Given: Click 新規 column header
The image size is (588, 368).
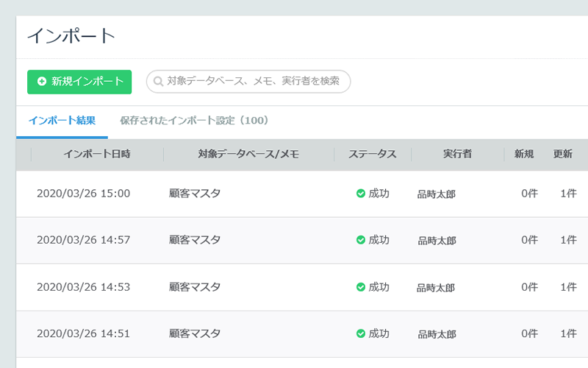Looking at the screenshot, I should [524, 154].
